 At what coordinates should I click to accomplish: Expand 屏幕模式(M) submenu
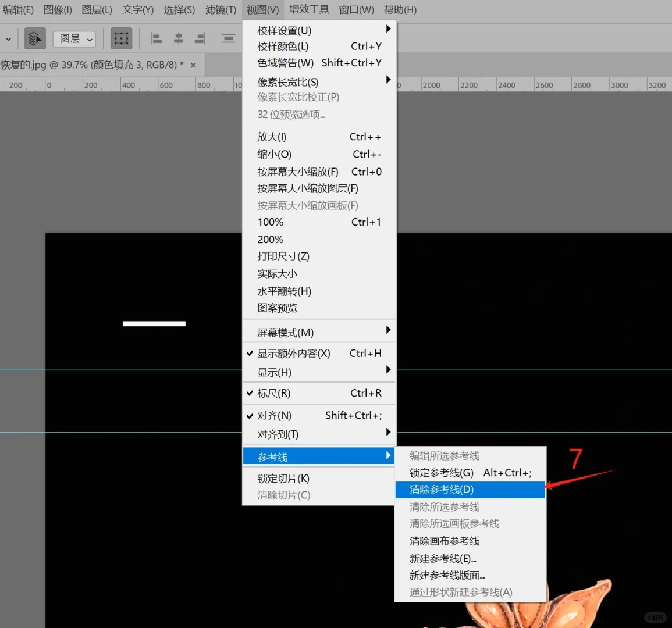(319, 332)
